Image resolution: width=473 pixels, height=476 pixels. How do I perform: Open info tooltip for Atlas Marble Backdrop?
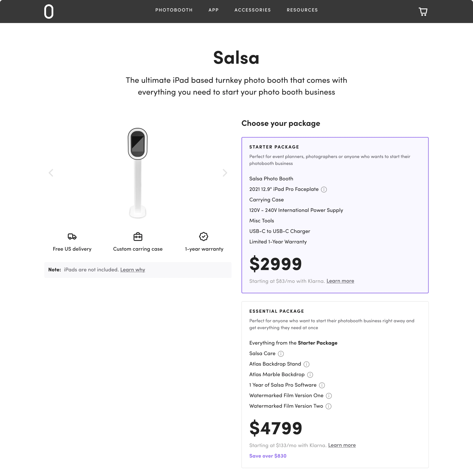[310, 375]
